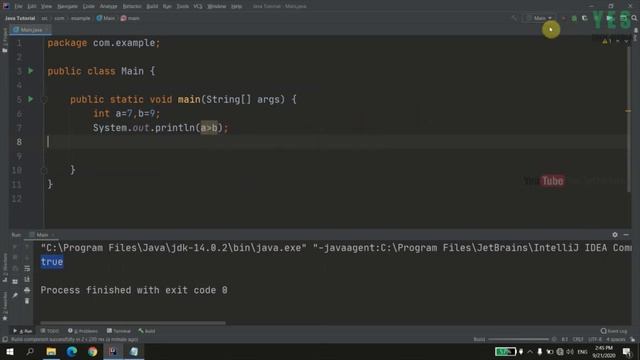
Task: Click the scroll-to-end icon in the Run panel
Action: [27, 279]
